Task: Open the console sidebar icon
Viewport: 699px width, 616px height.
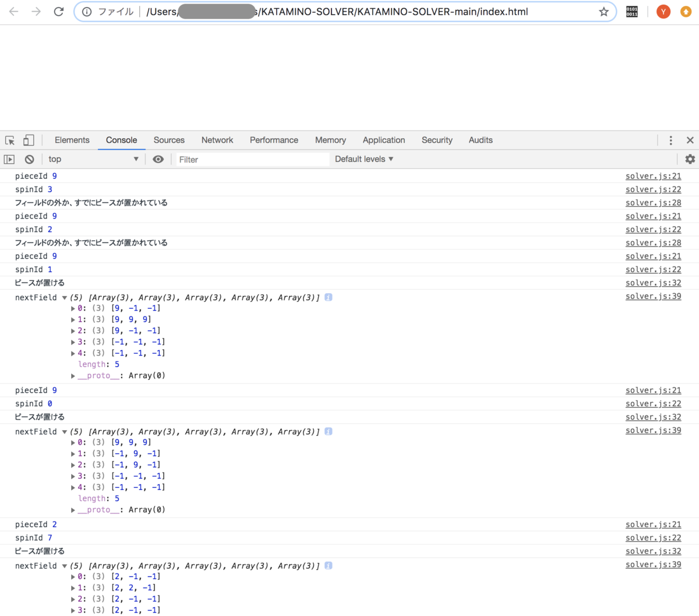Action: [x=9, y=159]
